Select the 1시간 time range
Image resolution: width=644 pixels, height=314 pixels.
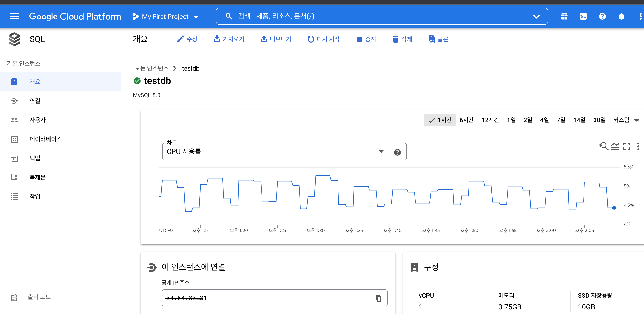[x=440, y=120]
